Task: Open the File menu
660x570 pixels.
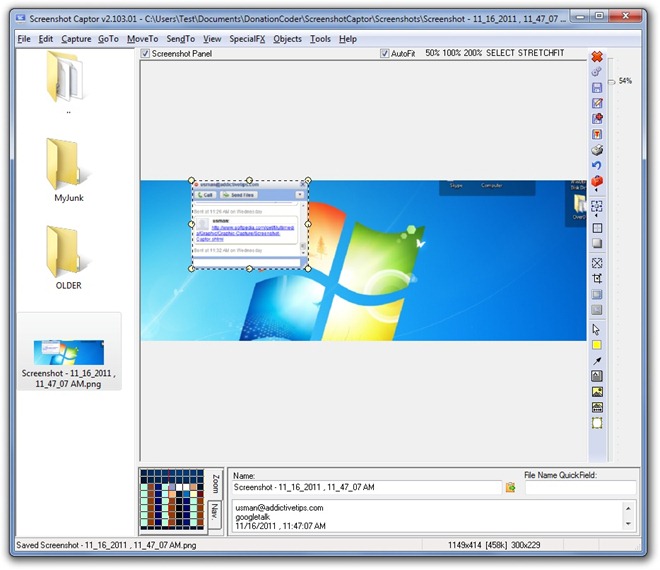Action: [24, 39]
